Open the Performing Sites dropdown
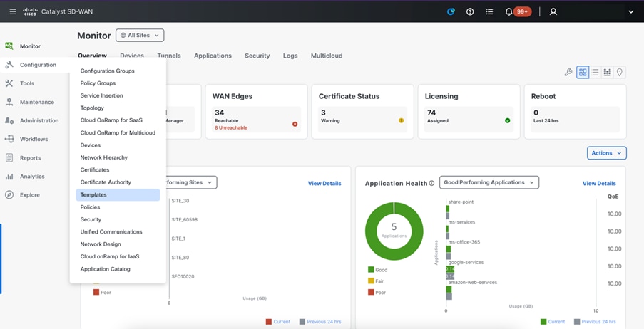 (x=191, y=182)
